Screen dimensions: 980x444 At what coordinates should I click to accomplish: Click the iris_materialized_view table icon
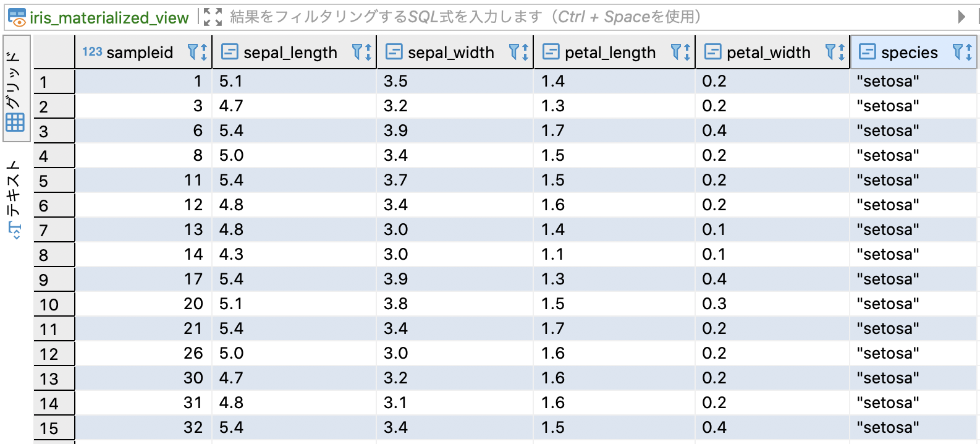17,17
